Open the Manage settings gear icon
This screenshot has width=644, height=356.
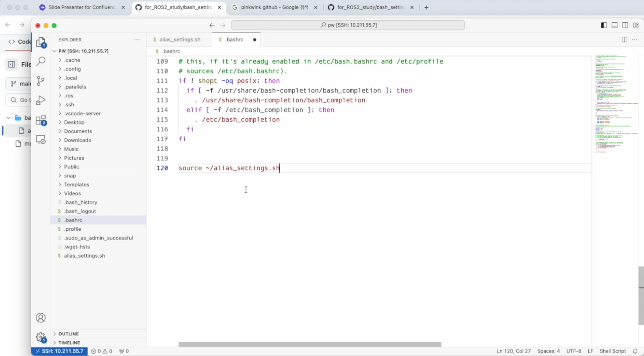tap(41, 337)
